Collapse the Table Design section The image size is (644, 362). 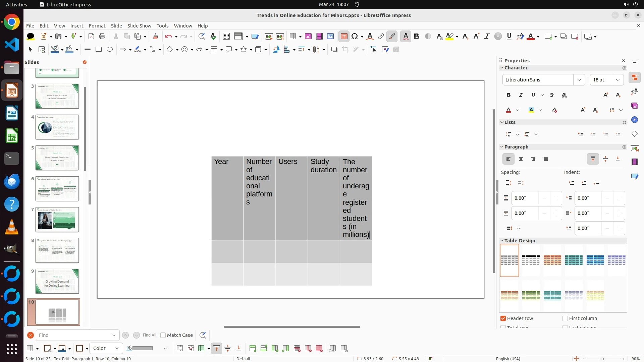click(x=502, y=241)
